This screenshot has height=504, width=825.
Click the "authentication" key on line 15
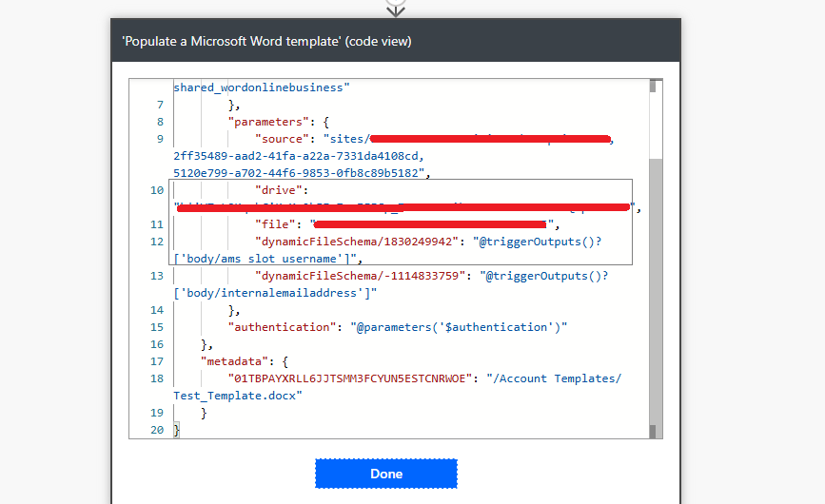tap(282, 327)
